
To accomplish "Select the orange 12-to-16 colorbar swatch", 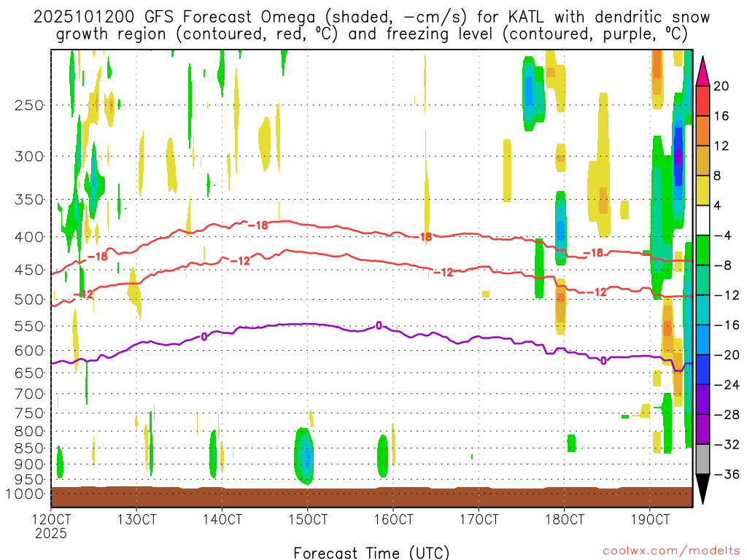I will click(x=703, y=131).
